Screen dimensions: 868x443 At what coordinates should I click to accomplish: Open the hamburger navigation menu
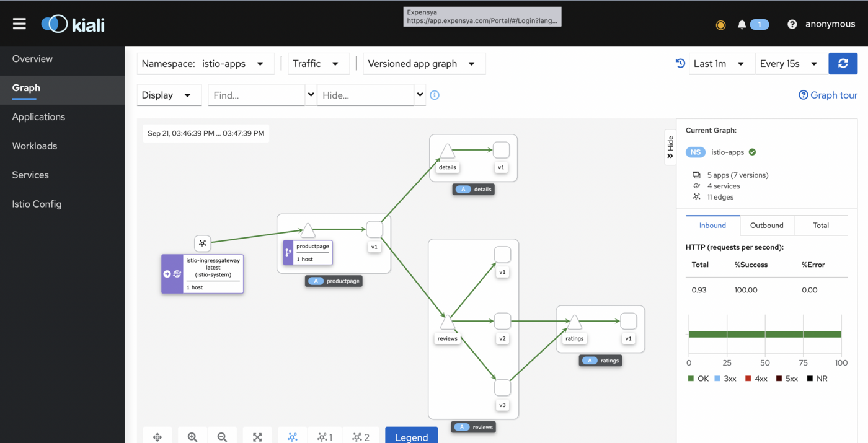19,24
